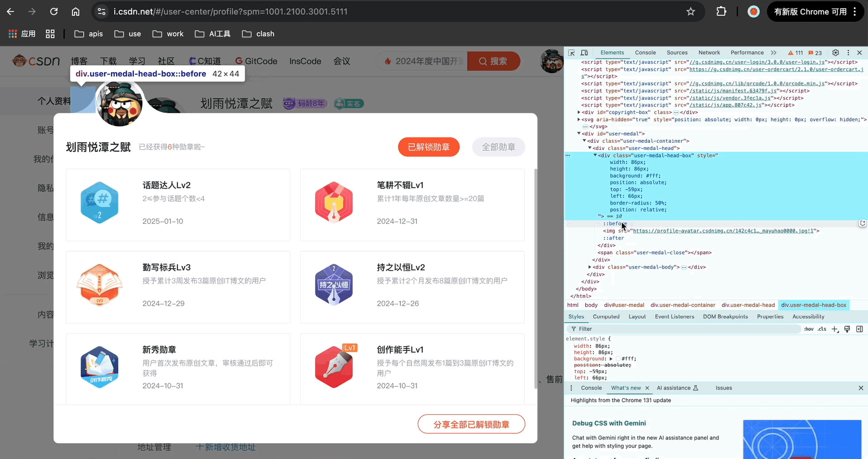Expand the background shorthand property arrow
Image resolution: width=868 pixels, height=459 pixels.
(611, 359)
